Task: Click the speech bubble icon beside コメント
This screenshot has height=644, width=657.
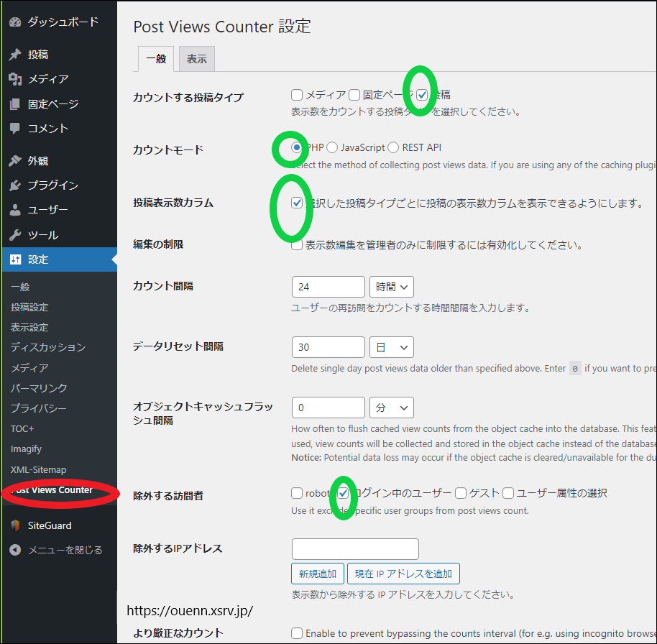Action: pyautogui.click(x=15, y=129)
